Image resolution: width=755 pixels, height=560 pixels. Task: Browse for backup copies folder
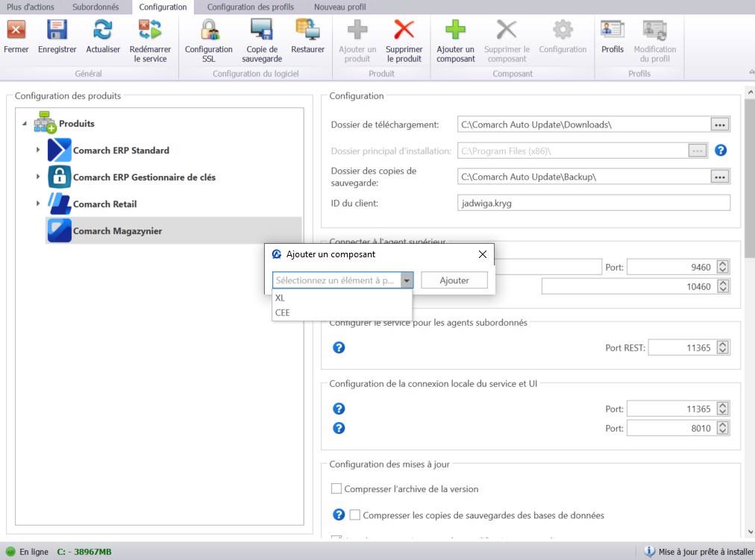[x=720, y=177]
